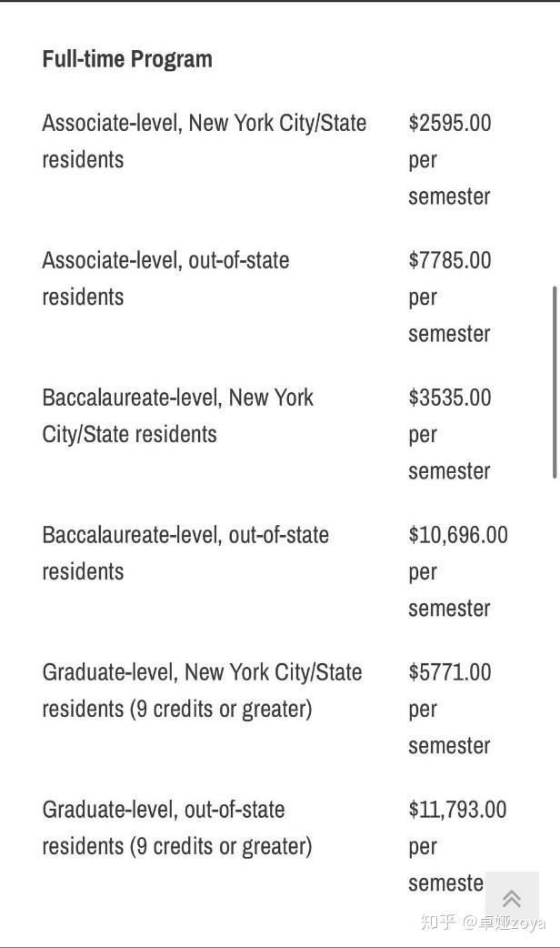Select the $2595.00 tuition amount
This screenshot has height=948, width=560.
pos(449,123)
